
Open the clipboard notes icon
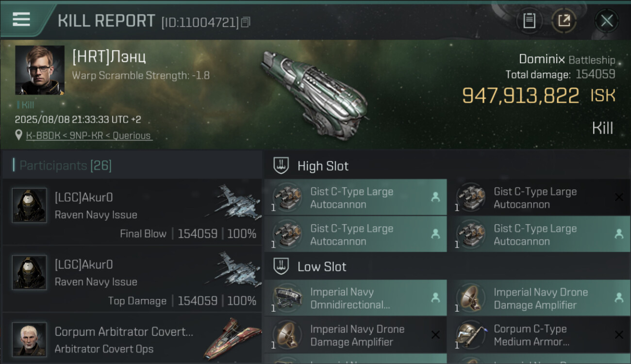tap(529, 20)
